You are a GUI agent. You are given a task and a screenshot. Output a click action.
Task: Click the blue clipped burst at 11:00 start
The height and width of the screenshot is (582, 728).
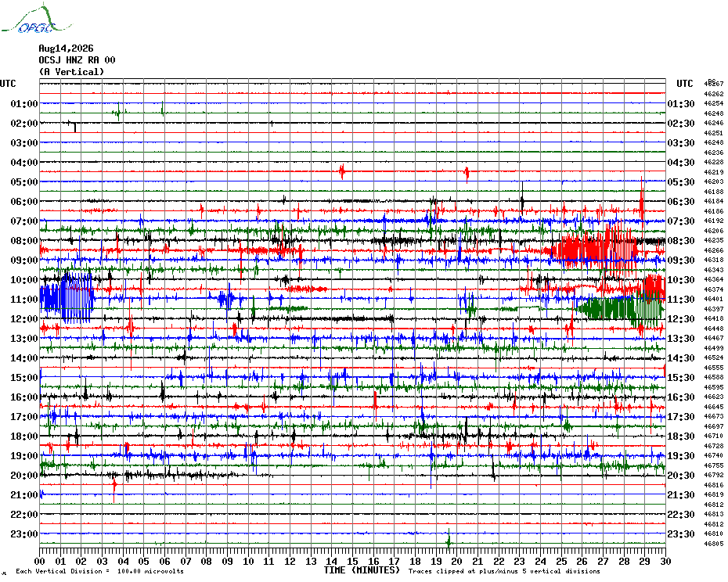(67, 297)
